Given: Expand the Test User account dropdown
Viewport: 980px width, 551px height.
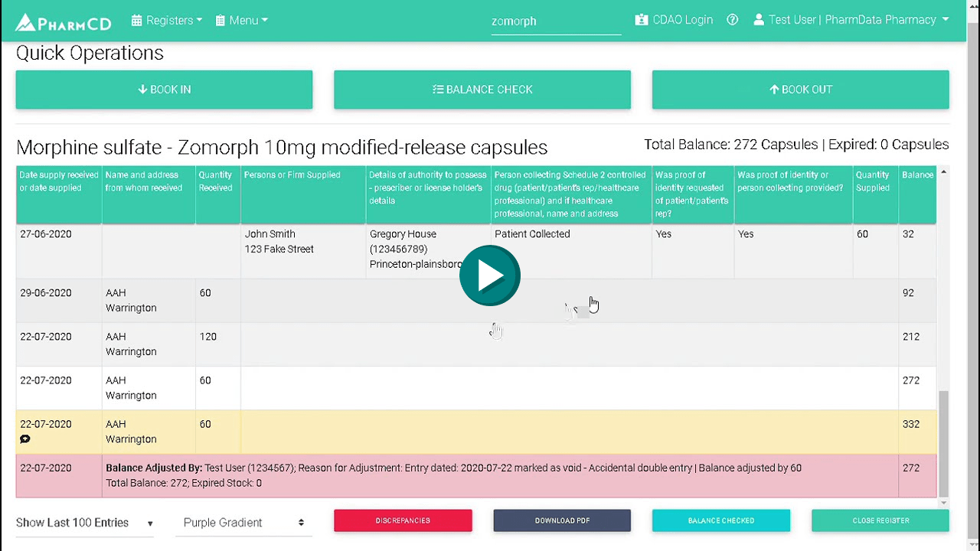Looking at the screenshot, I should point(851,20).
